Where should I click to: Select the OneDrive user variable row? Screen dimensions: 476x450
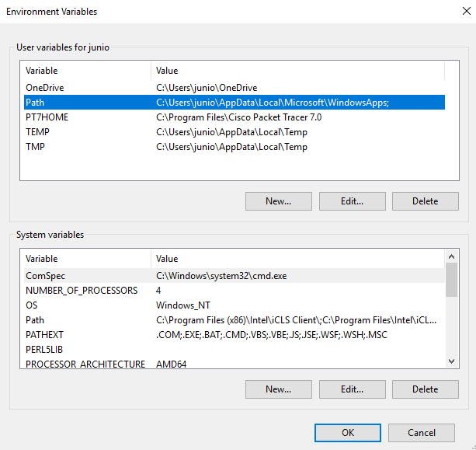pos(235,88)
